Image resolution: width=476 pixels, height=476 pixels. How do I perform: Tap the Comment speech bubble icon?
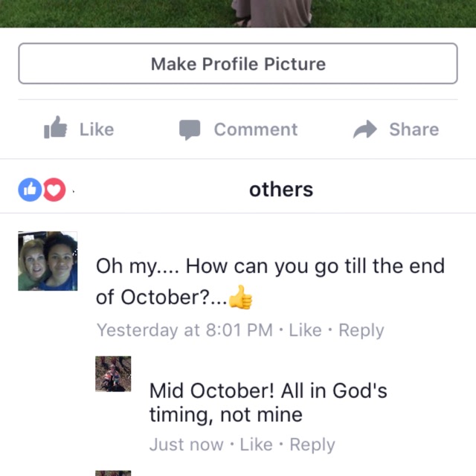pyautogui.click(x=190, y=129)
